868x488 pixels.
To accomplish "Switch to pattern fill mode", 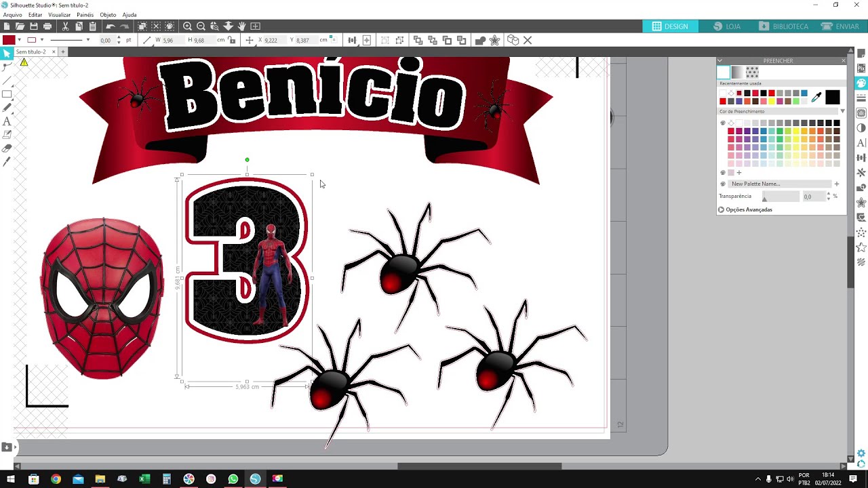I will click(751, 72).
